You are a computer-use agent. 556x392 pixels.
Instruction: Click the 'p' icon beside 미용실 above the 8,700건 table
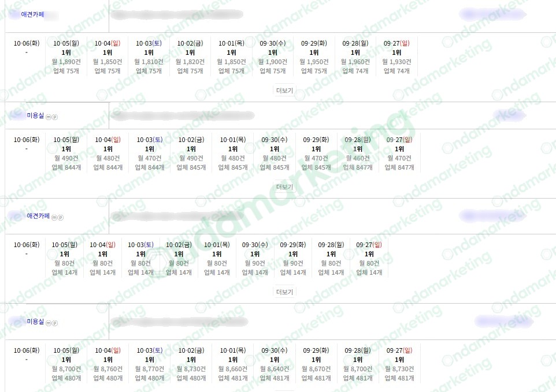click(x=54, y=323)
